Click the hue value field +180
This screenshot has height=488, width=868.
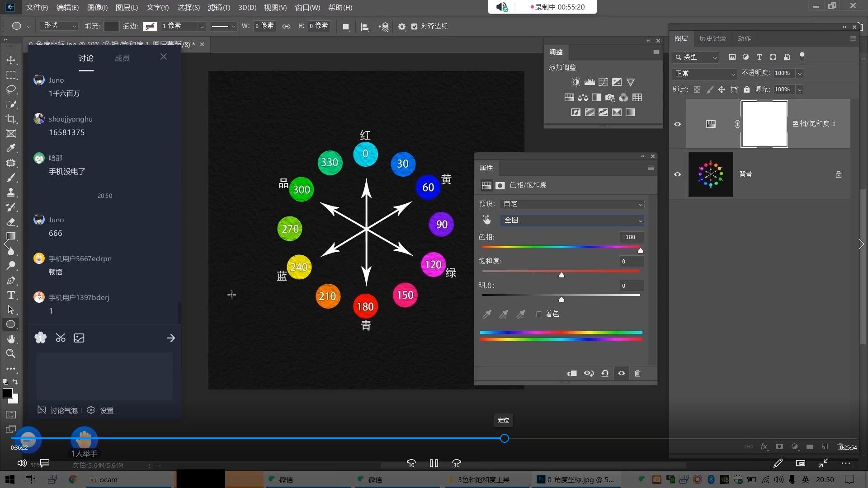[x=631, y=237]
